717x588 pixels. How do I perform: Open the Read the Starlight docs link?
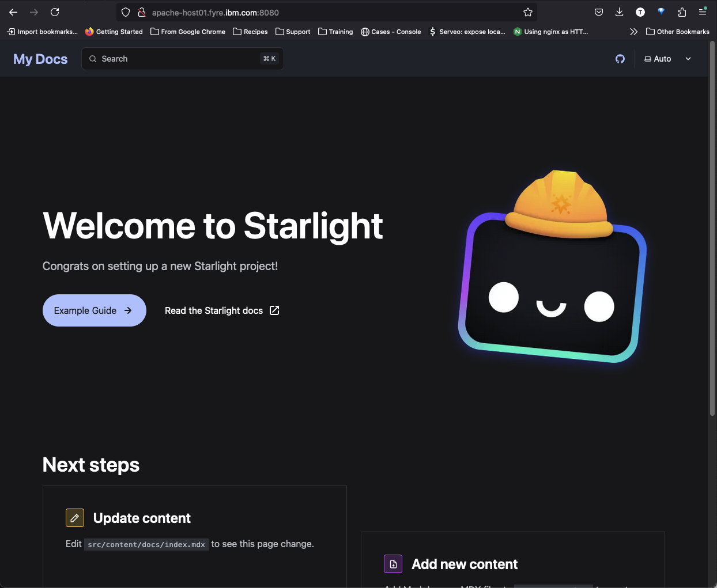(222, 310)
